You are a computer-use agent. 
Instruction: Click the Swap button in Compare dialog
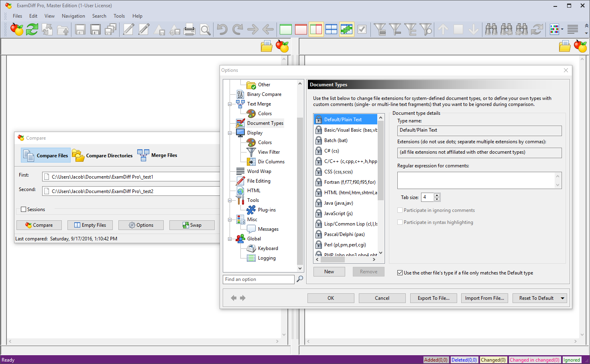pos(192,225)
